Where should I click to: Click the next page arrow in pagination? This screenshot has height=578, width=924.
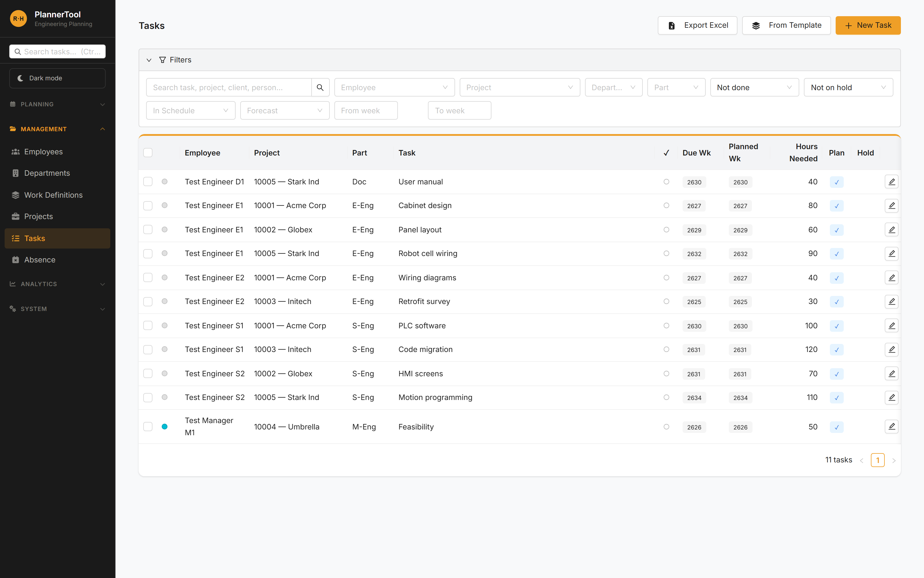click(893, 460)
